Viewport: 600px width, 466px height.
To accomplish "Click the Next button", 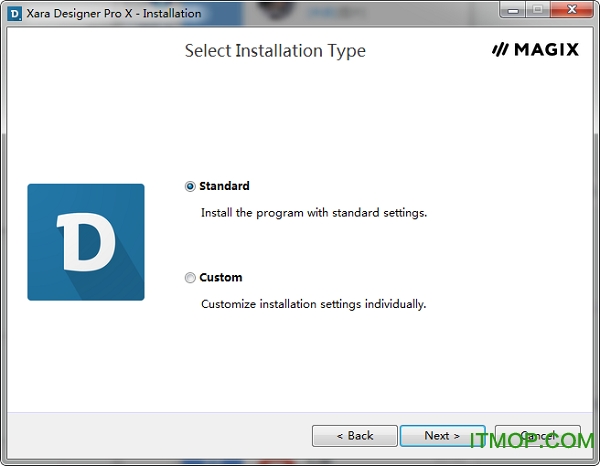I will [442, 436].
